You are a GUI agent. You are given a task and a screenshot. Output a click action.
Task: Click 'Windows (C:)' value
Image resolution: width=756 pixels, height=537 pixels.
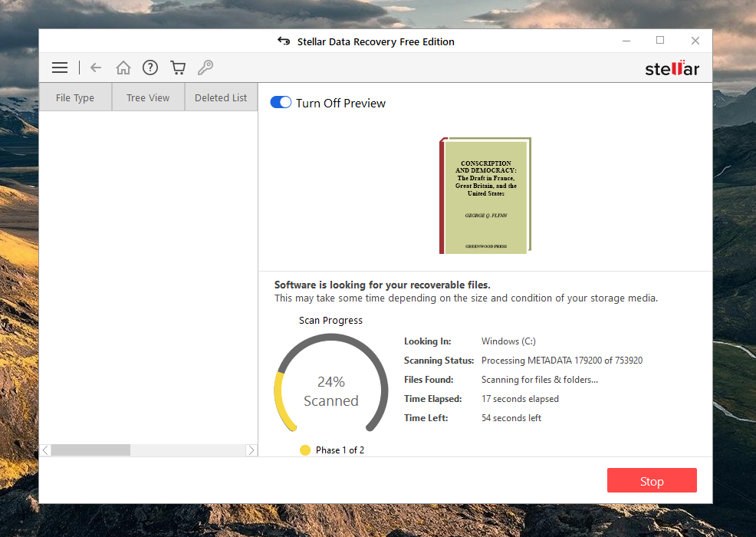(x=508, y=341)
